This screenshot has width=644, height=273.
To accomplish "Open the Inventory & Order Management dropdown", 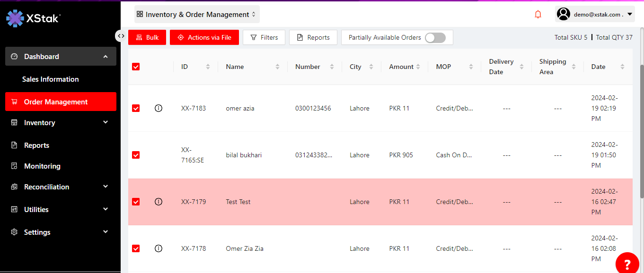I will 197,15.
